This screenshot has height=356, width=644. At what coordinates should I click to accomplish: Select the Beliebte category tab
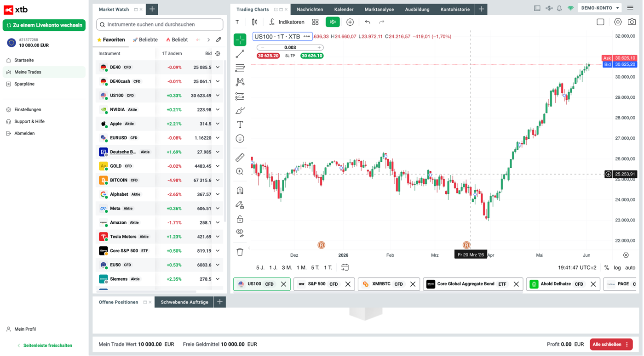[x=145, y=40]
